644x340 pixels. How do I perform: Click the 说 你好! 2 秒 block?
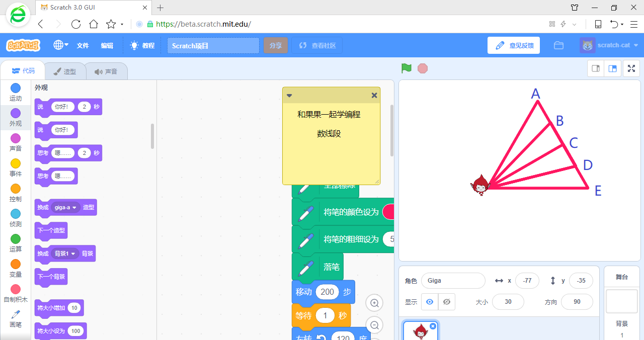[68, 107]
